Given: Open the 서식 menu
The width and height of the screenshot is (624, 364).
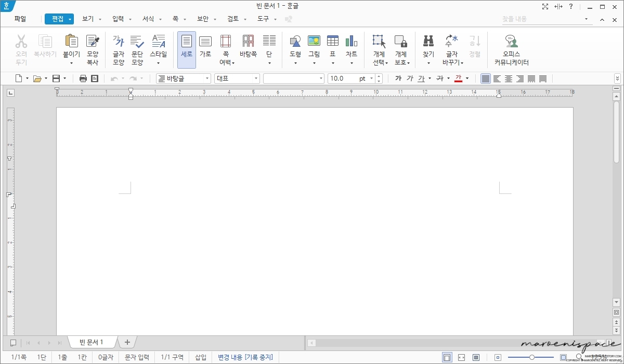Looking at the screenshot, I should pos(148,19).
